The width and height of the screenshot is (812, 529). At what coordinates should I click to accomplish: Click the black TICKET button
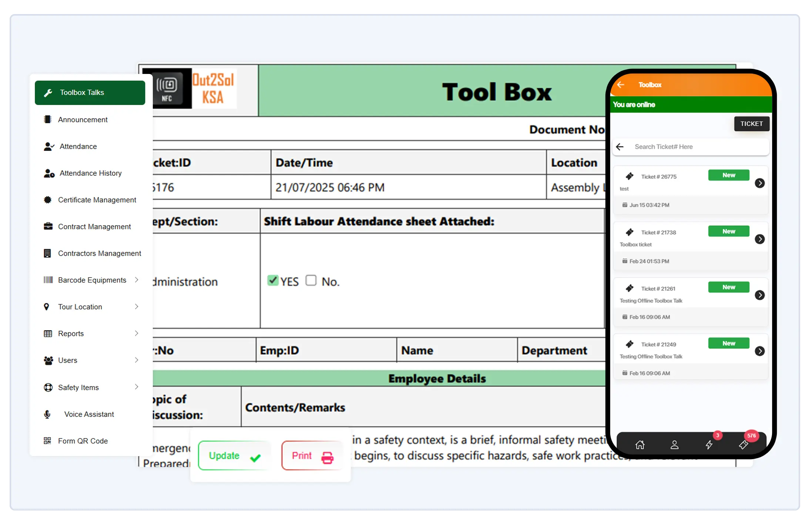point(751,124)
